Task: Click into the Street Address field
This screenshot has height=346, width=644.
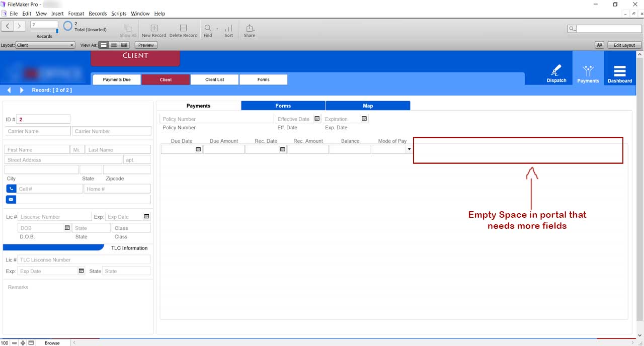Action: pyautogui.click(x=63, y=160)
